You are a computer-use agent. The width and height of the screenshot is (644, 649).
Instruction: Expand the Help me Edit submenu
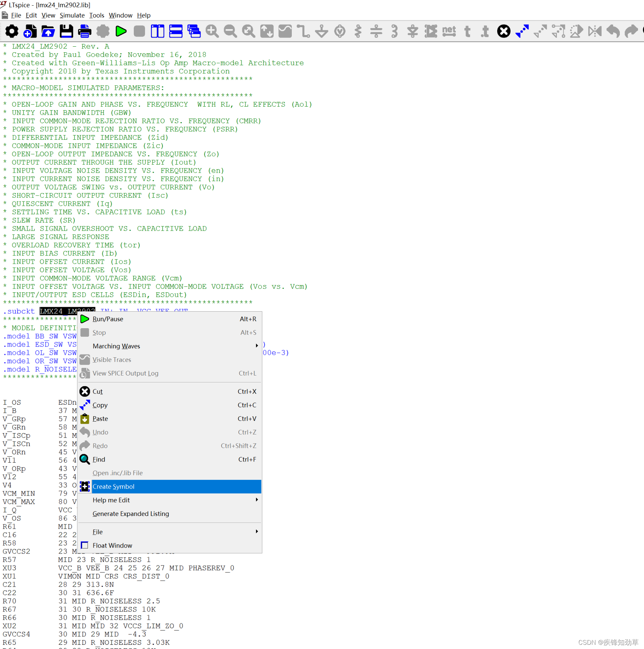point(111,500)
